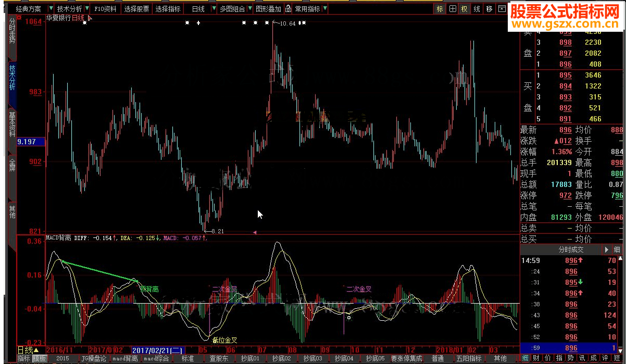Click the 标 toolbar icon

tap(440, 9)
